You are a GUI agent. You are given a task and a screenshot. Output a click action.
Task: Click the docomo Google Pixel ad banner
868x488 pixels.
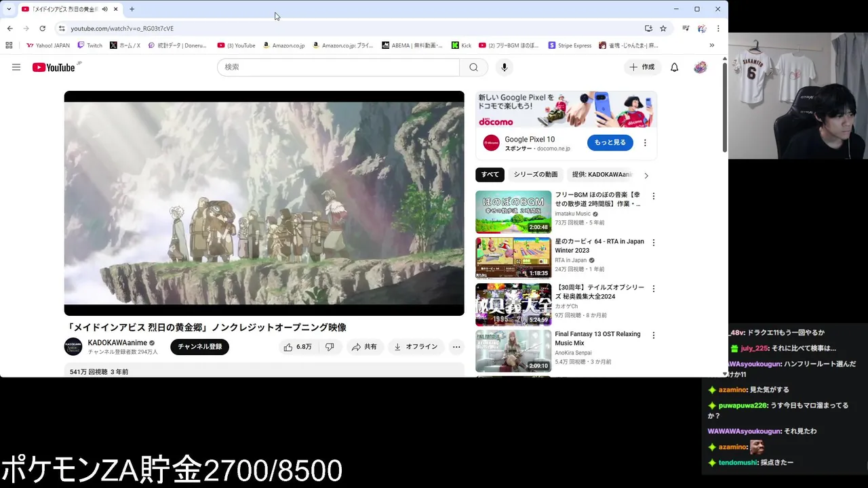click(566, 109)
